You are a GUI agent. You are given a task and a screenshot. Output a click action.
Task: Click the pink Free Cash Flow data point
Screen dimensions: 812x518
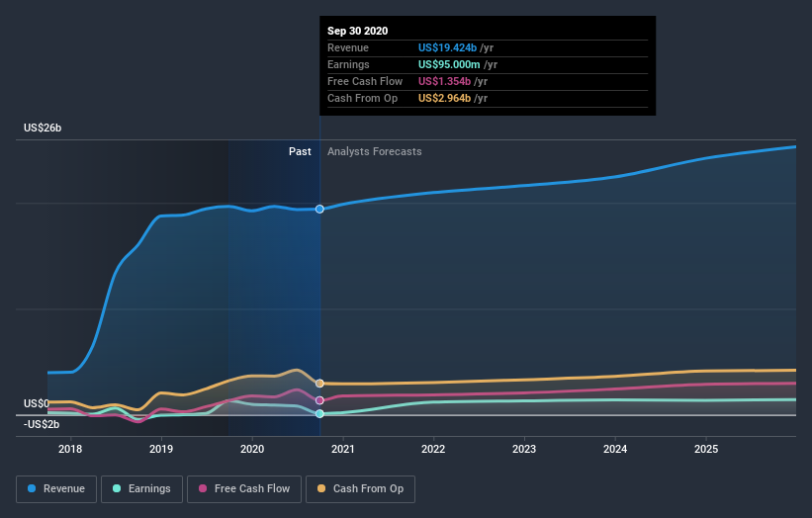pyautogui.click(x=319, y=400)
